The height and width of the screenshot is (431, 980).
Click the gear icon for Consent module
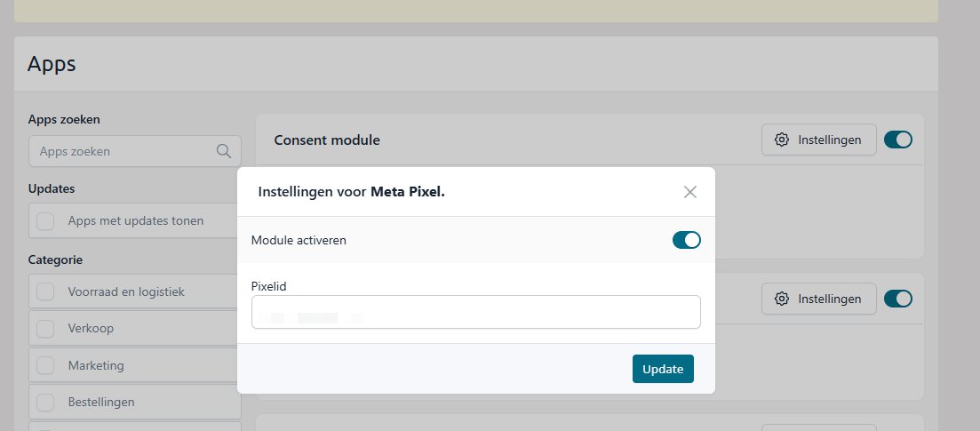point(782,140)
